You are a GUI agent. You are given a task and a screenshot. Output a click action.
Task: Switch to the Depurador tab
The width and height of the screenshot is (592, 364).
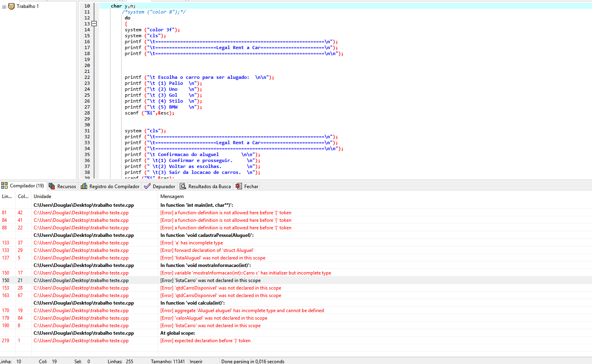coord(160,186)
